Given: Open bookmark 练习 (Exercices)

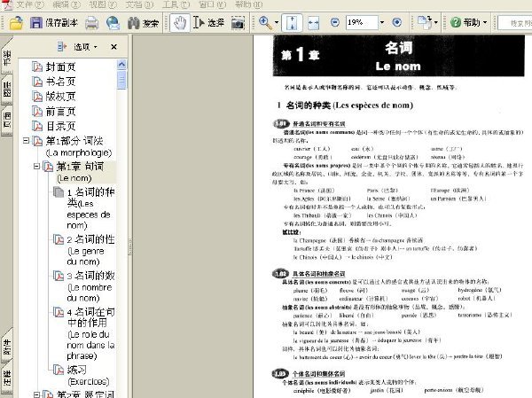Looking at the screenshot, I should (88, 375).
